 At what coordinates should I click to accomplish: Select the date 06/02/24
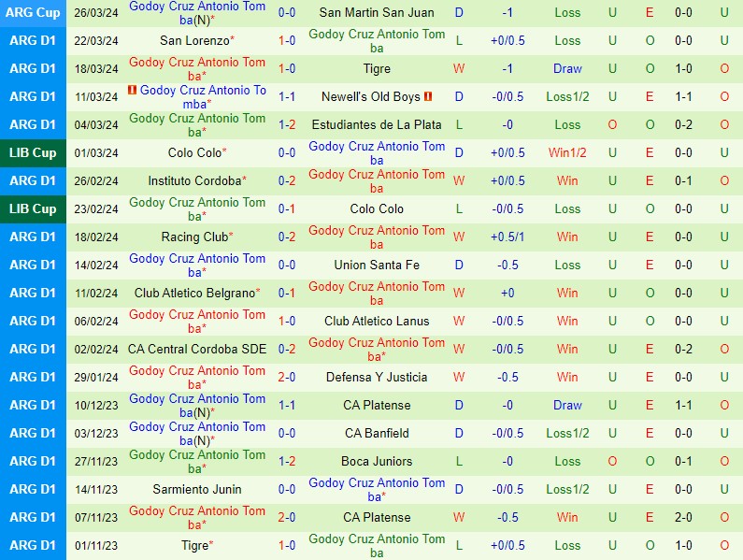pos(96,321)
